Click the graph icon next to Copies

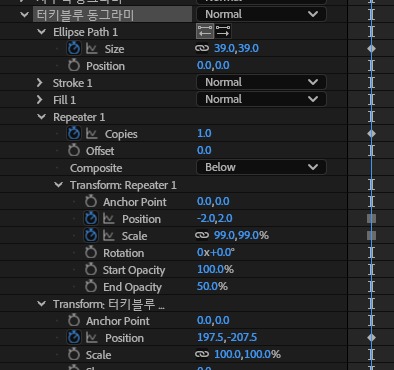(92, 134)
